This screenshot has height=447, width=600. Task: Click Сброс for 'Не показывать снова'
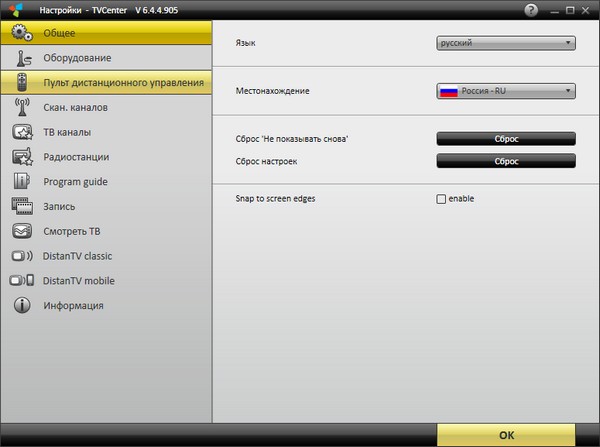506,139
